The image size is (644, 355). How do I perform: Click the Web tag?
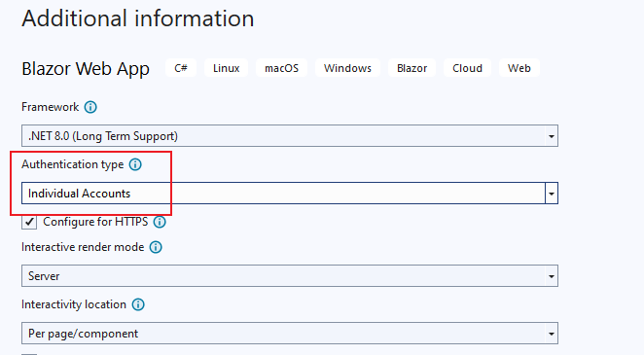tap(519, 68)
